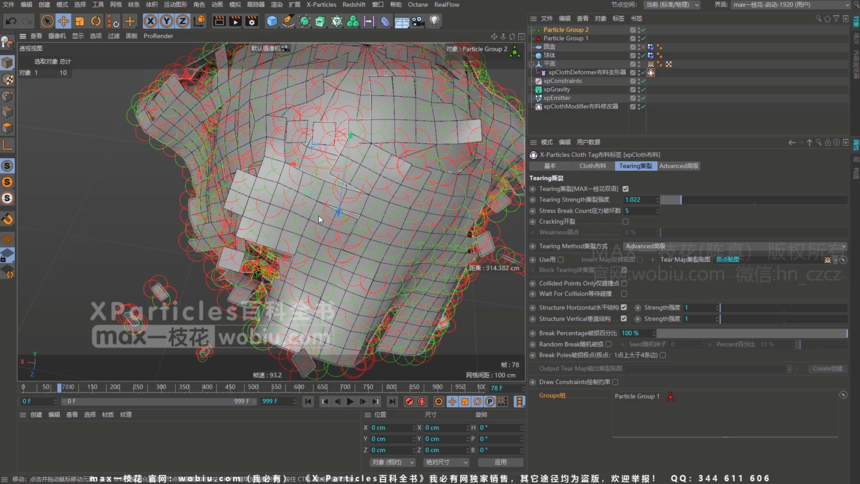The width and height of the screenshot is (860, 484).
Task: Render the current view clapperboard icon
Action: coord(219,21)
